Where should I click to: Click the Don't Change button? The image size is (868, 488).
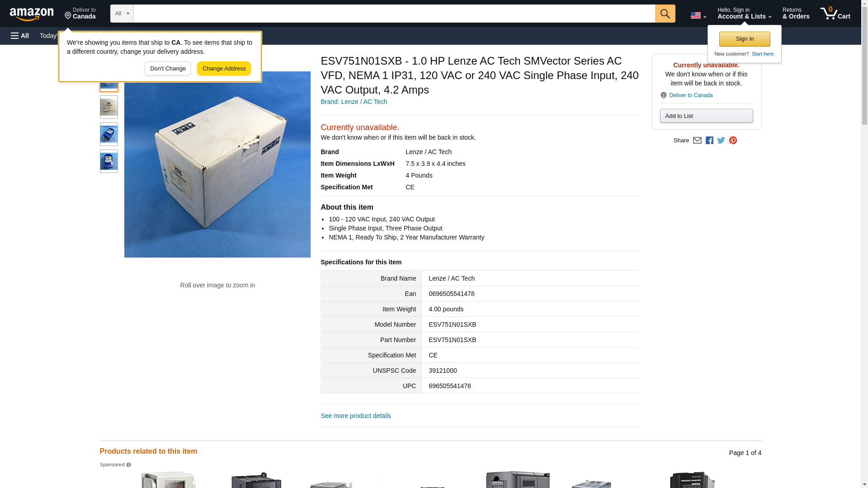click(168, 69)
